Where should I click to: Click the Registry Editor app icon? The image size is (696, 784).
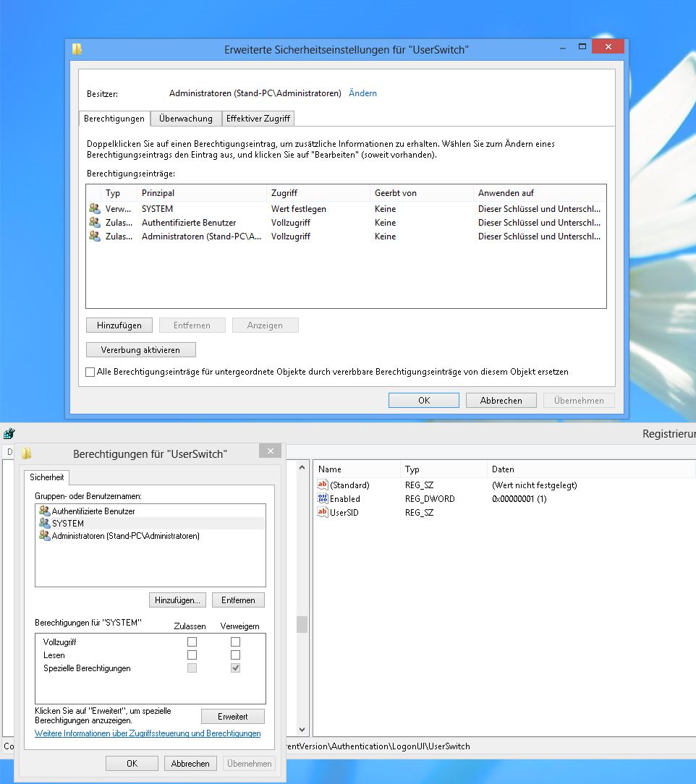click(x=9, y=433)
